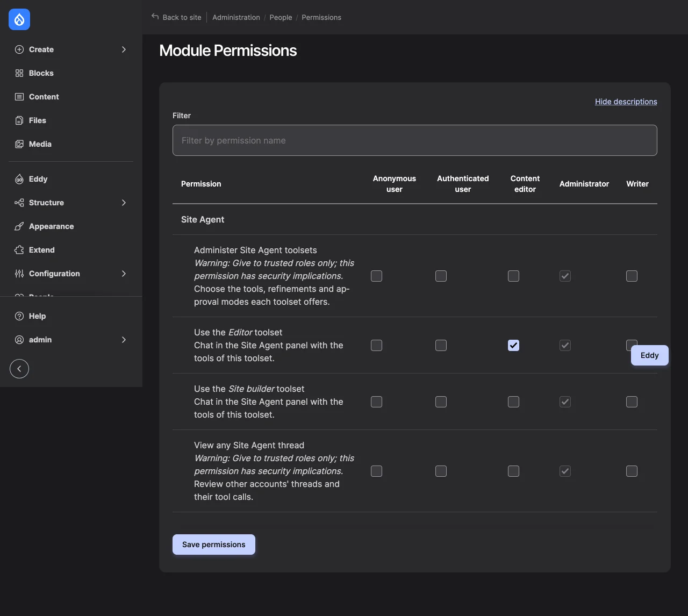Click the Drupal logo home icon

click(19, 19)
